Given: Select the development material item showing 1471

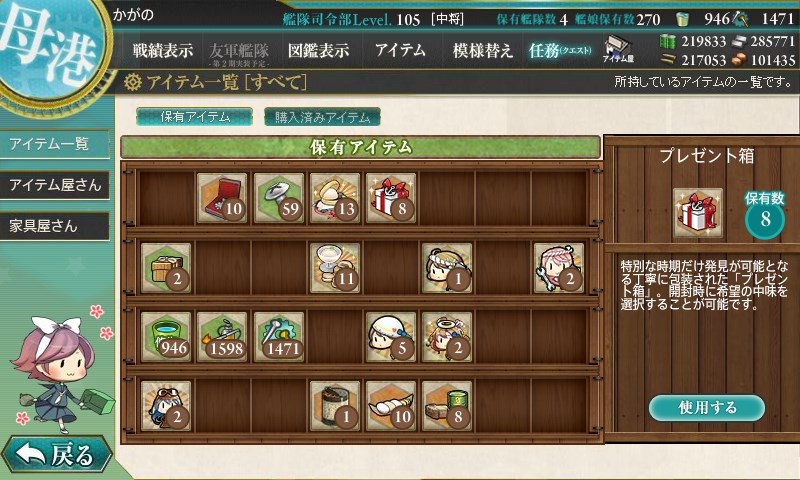Looking at the screenshot, I should click(x=279, y=337).
